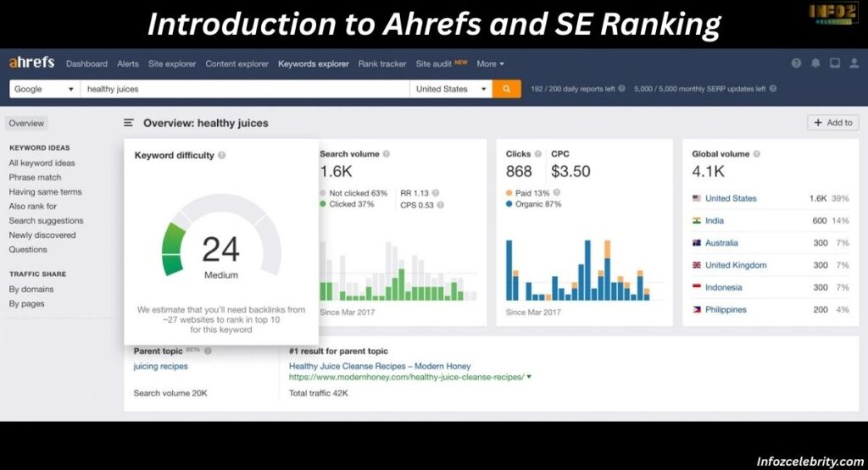Click the green search volume bar chart
Screen dimensions: 868x470
(x=398, y=271)
